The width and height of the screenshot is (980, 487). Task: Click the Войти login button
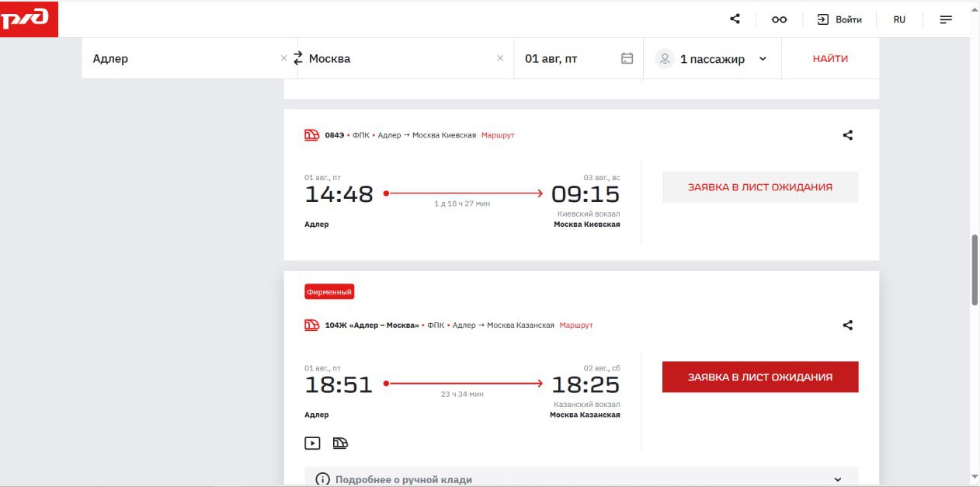pyautogui.click(x=839, y=19)
